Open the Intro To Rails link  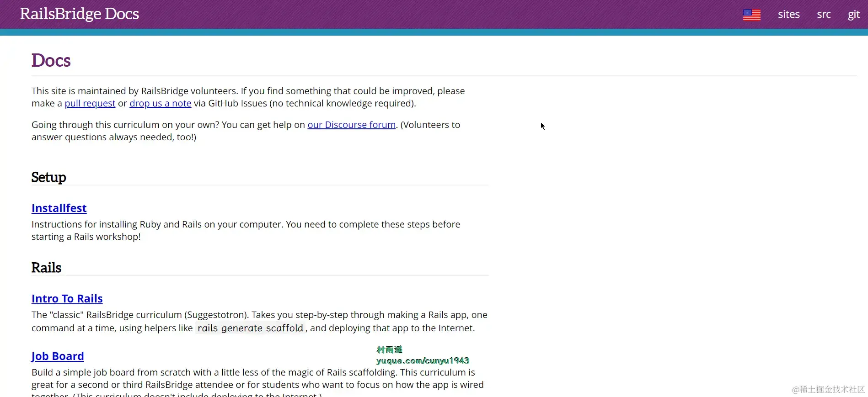coord(67,299)
